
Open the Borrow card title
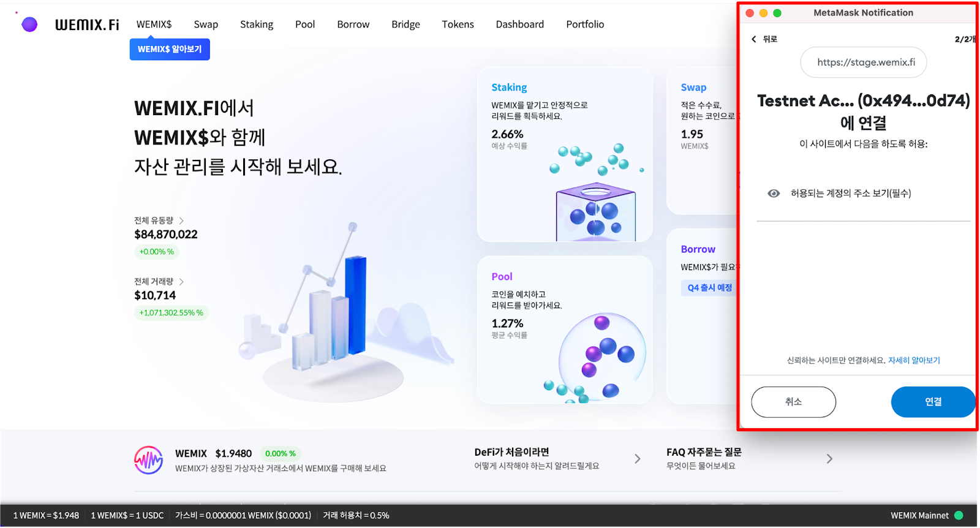click(x=698, y=249)
